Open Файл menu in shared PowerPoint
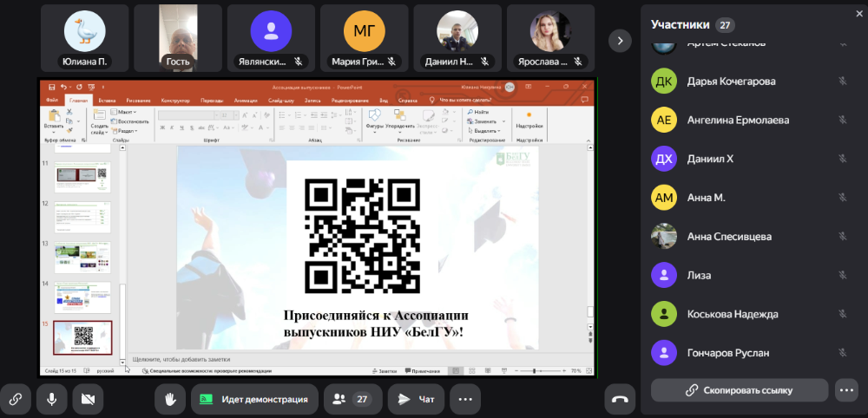This screenshot has width=868, height=418. [52, 101]
